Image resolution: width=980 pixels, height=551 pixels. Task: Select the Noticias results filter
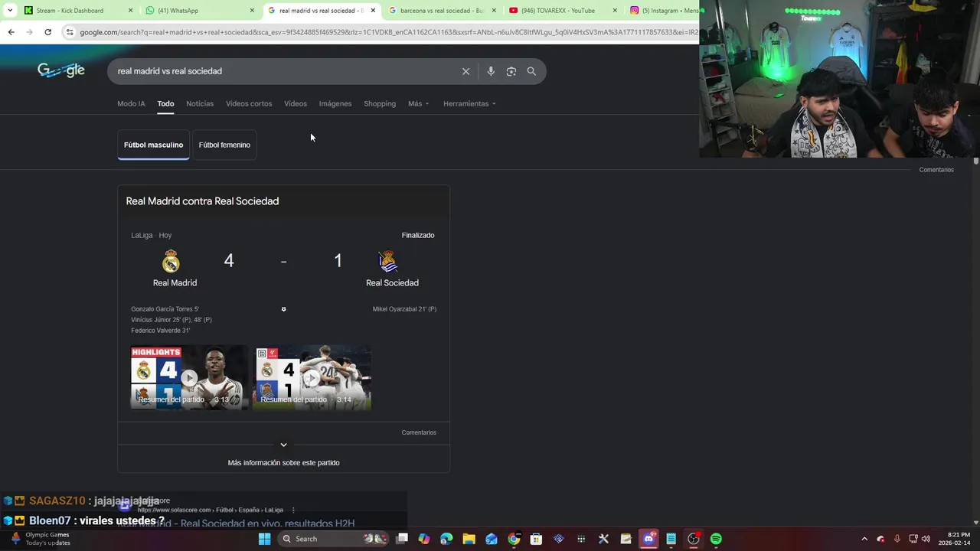[200, 103]
